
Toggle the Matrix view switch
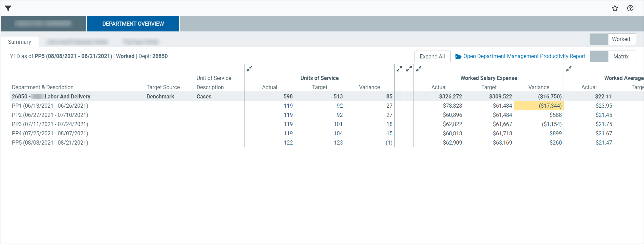click(x=599, y=56)
